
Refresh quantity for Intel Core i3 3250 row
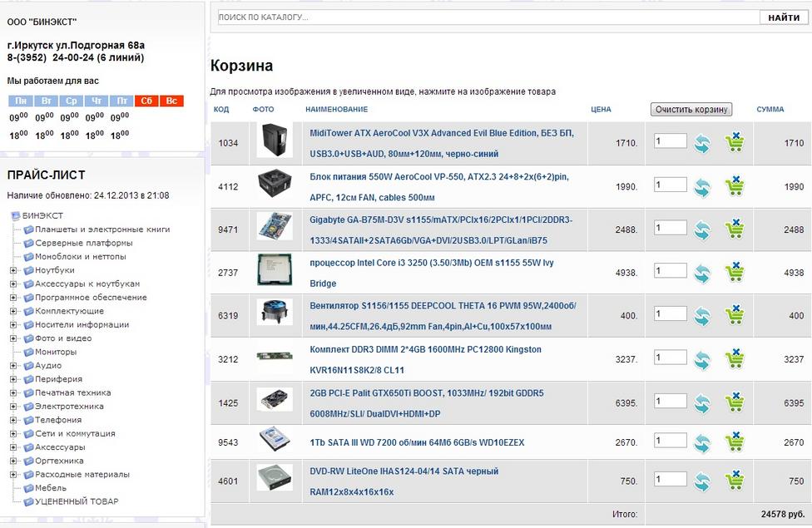pyautogui.click(x=702, y=274)
